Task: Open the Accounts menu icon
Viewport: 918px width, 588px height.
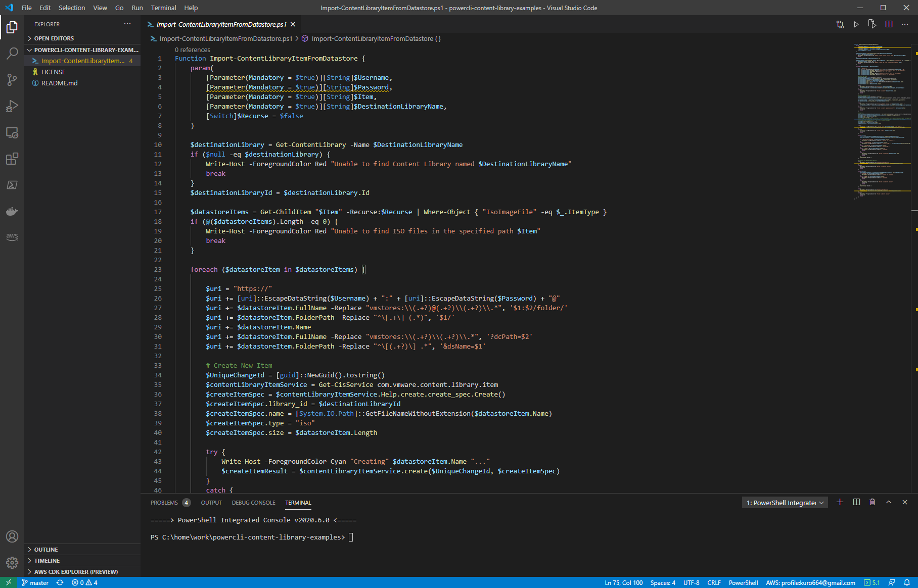Action: [x=12, y=536]
